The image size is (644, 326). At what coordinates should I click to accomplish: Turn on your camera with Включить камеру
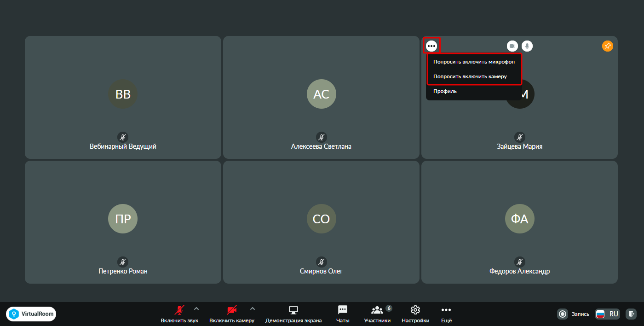click(x=232, y=314)
